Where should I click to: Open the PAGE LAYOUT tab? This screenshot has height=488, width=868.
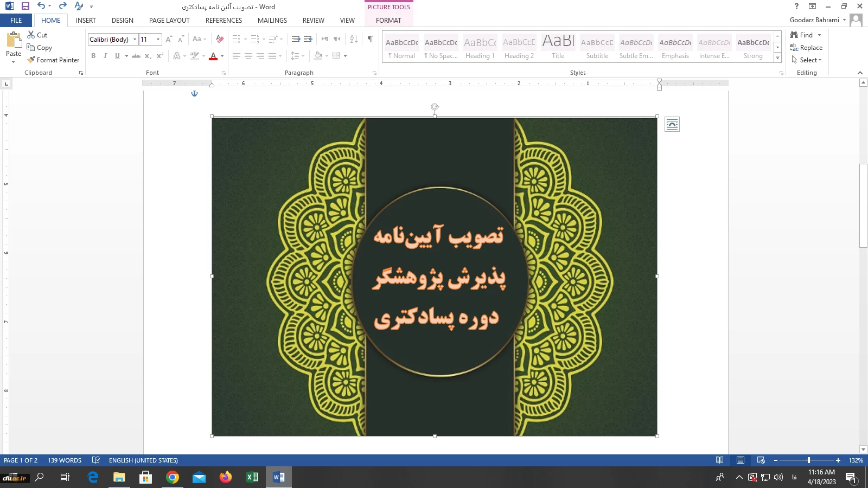(169, 21)
